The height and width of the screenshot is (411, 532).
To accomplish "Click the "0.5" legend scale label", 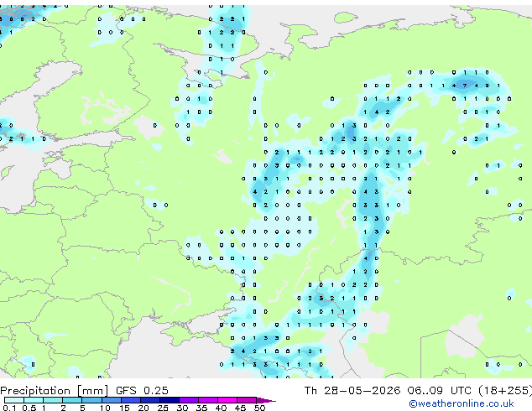I will pyautogui.click(x=29, y=408).
